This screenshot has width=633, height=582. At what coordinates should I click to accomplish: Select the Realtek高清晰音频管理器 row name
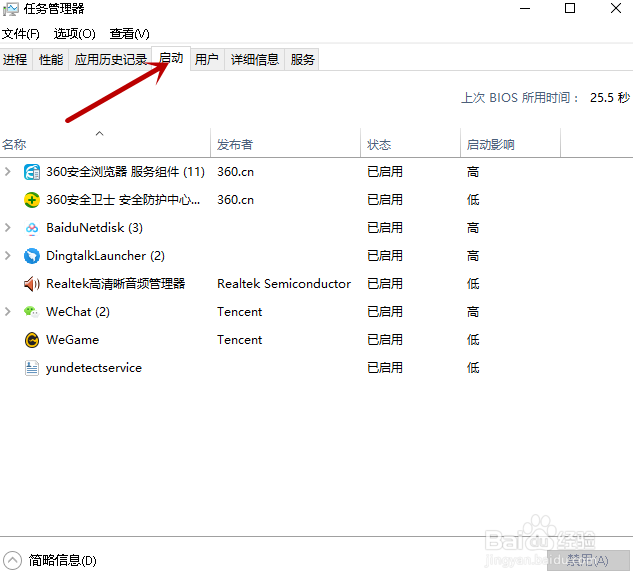tap(115, 284)
